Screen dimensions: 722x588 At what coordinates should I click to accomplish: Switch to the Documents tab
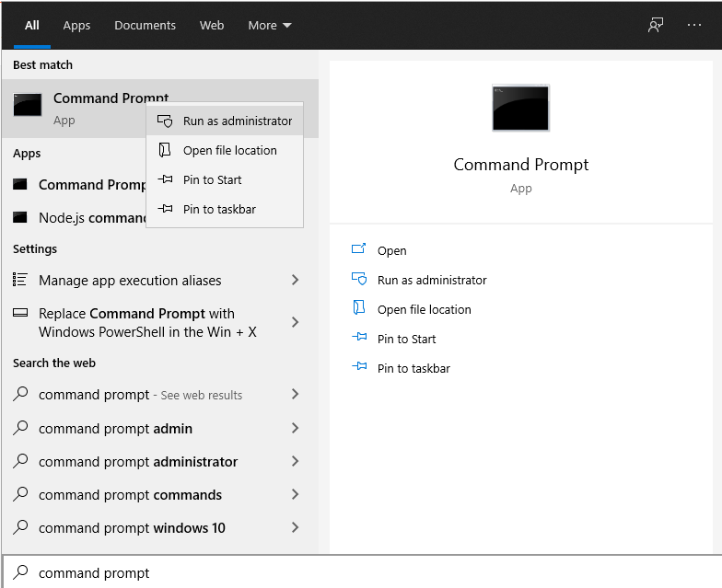point(145,25)
